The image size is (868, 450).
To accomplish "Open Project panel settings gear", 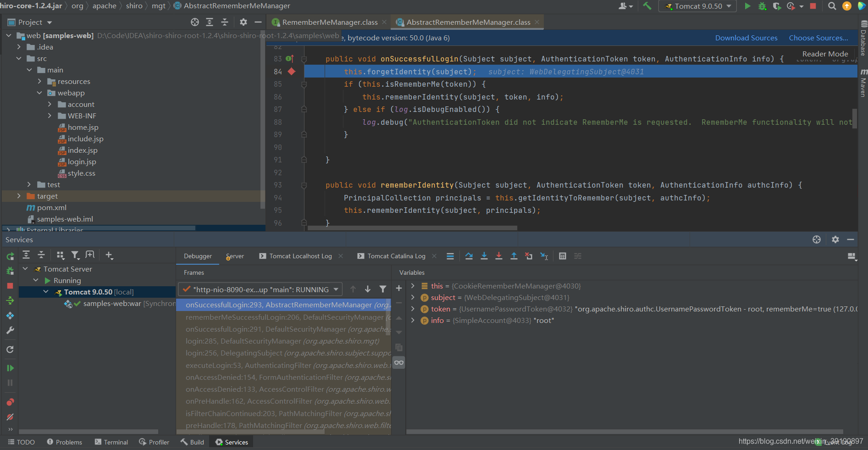I will click(x=243, y=22).
